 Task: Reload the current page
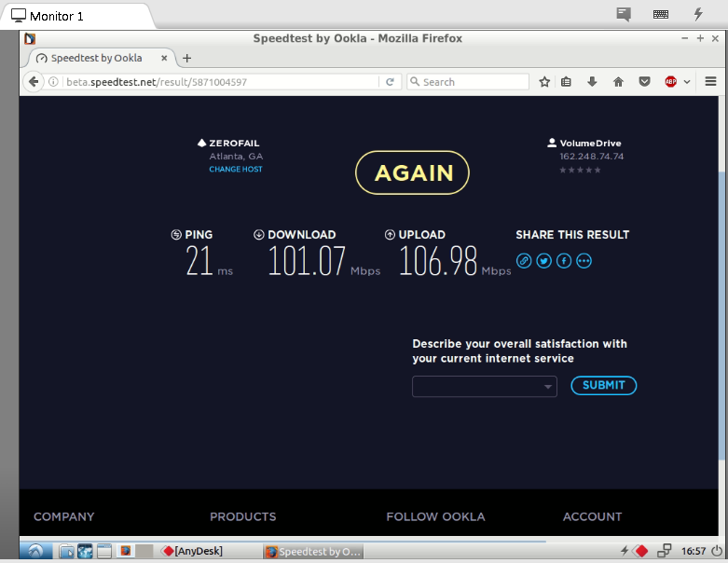(x=390, y=82)
